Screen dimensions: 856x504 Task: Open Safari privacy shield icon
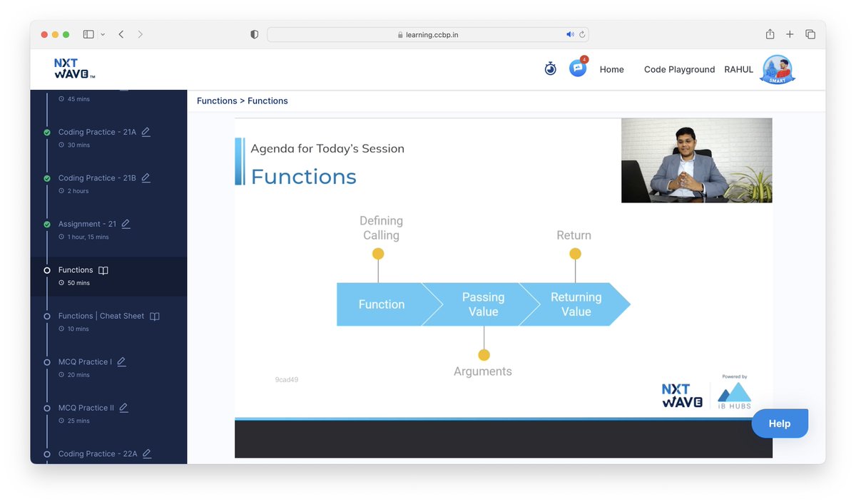coord(255,34)
